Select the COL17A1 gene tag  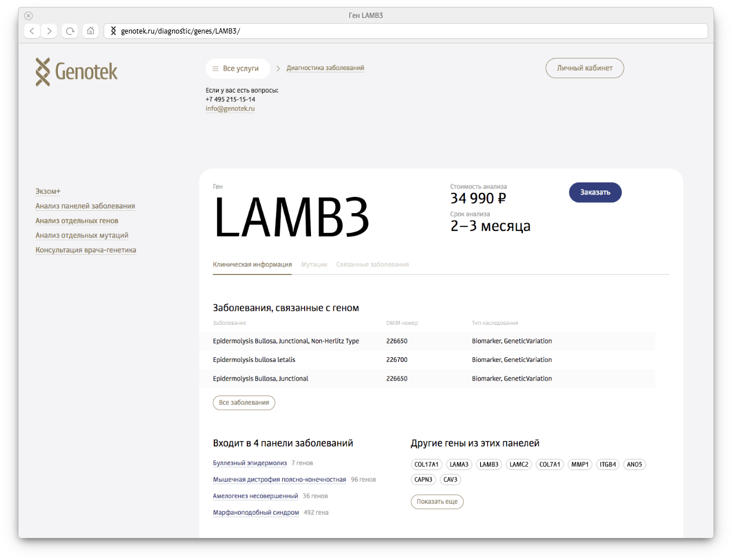(x=426, y=464)
